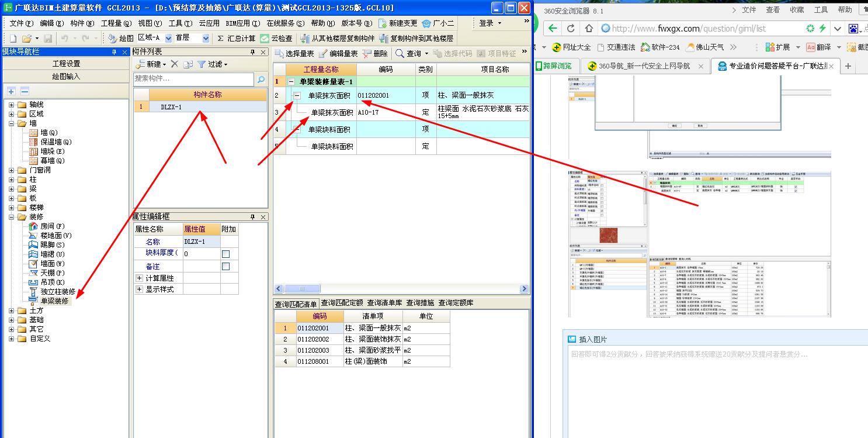Select 保温墙(Q) in the navigation tree

51,142
